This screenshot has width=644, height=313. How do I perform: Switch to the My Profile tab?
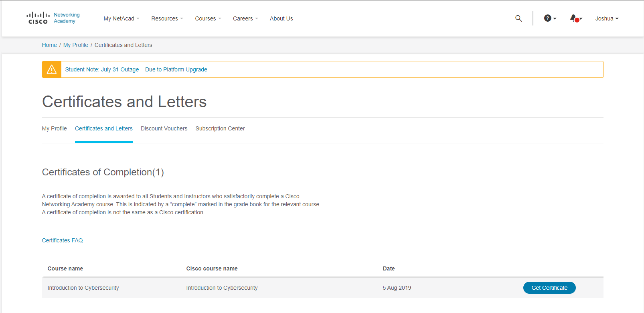tap(55, 128)
